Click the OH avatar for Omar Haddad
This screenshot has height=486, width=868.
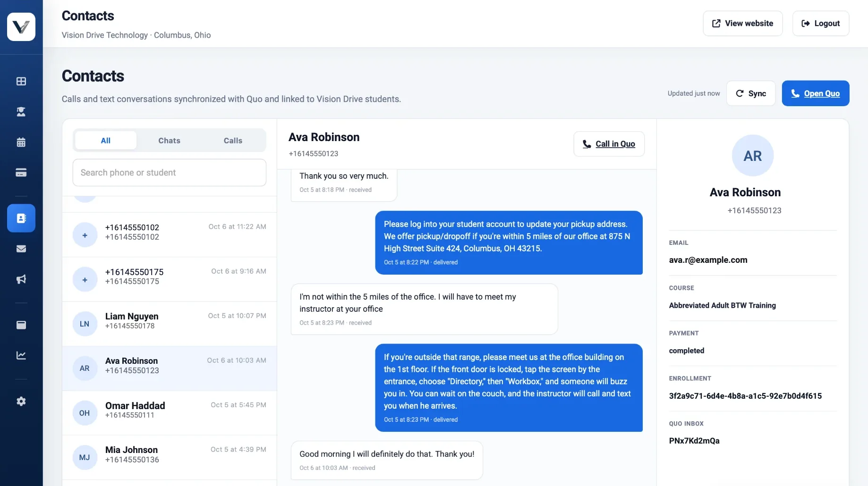pos(85,413)
